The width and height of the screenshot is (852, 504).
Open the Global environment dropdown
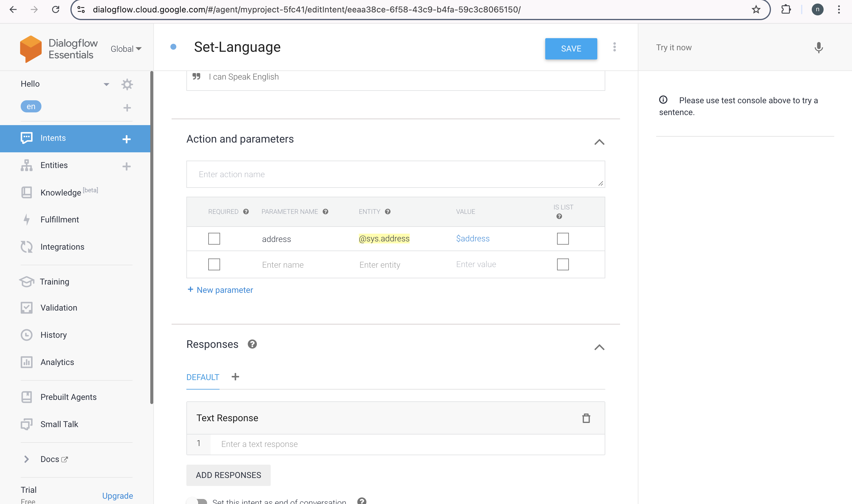126,49
